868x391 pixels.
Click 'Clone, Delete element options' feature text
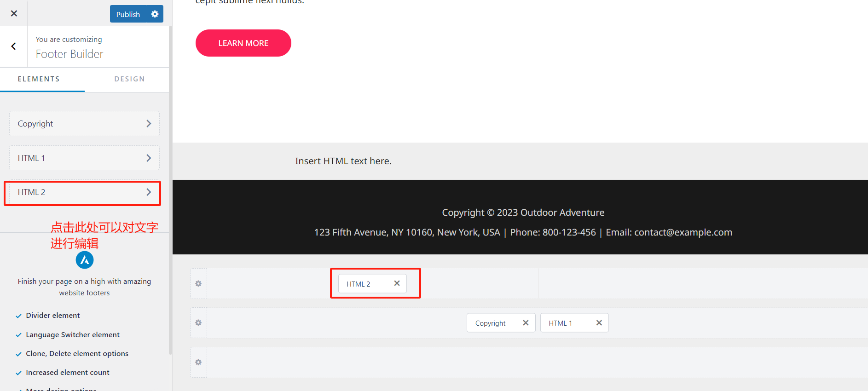point(77,354)
